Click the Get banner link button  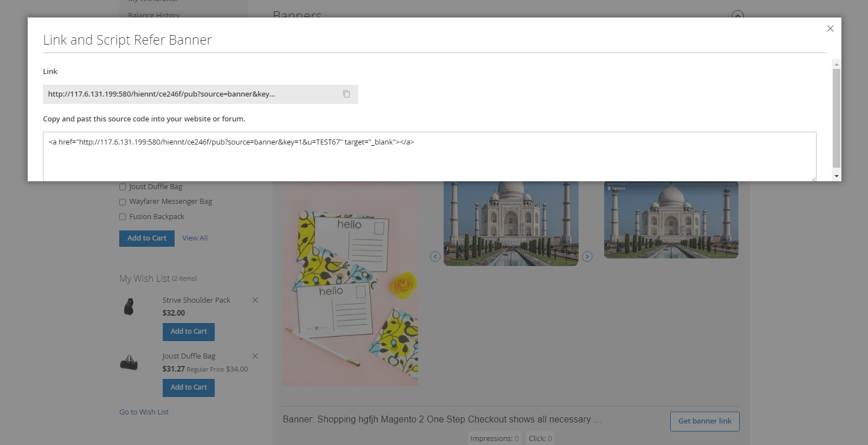(704, 421)
